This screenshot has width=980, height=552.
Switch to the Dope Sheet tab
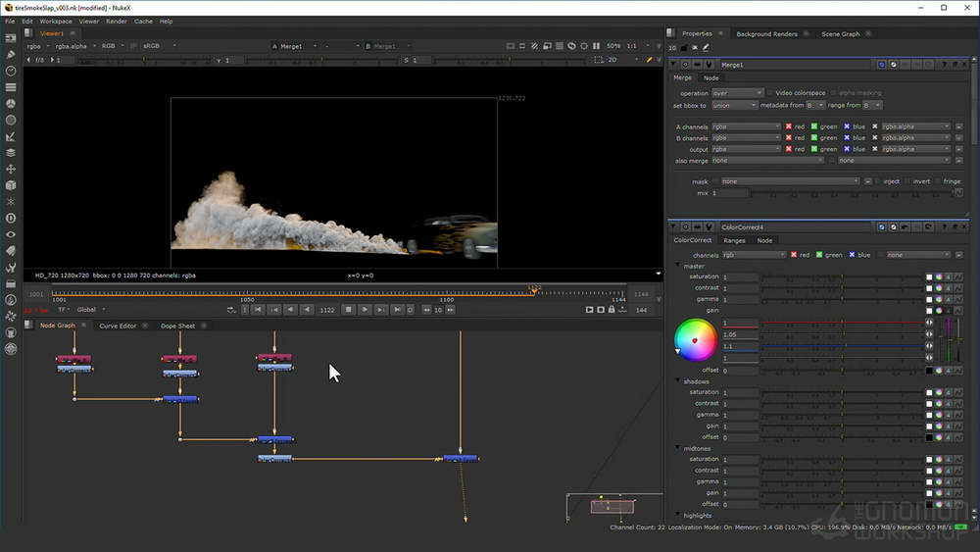(177, 326)
